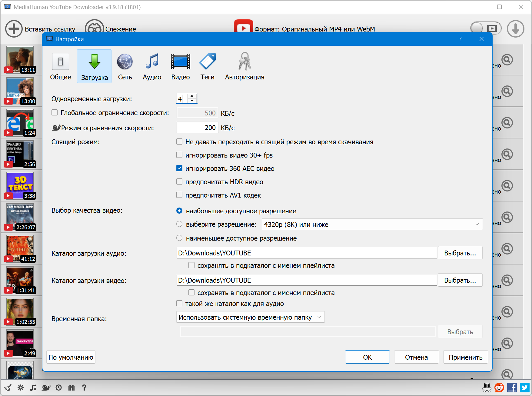The image size is (532, 396).
Task: Click the audio download folder path field
Action: (x=307, y=253)
